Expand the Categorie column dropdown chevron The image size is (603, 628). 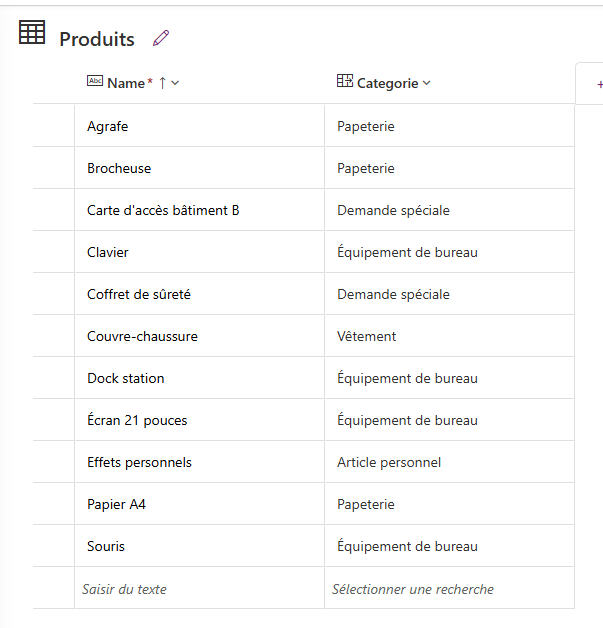pos(426,83)
